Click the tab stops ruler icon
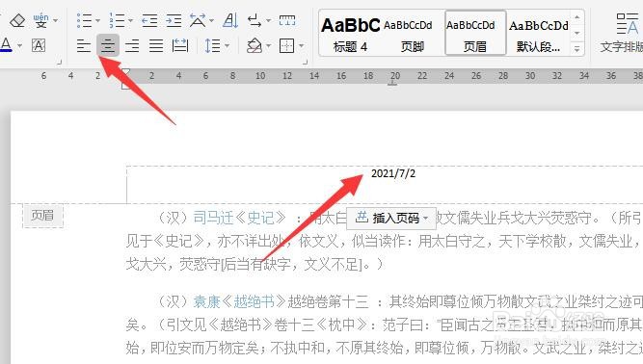Viewport: 643px width, 364px height. click(x=287, y=20)
